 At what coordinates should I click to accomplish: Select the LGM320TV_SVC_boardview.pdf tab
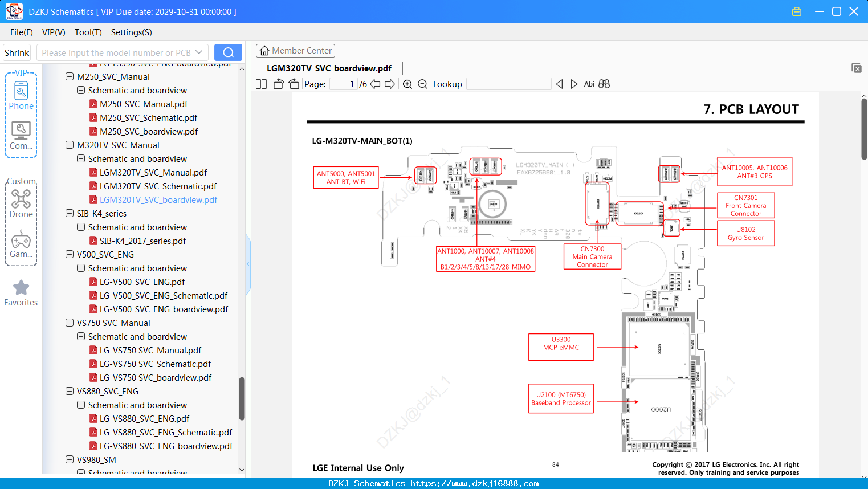tap(329, 68)
